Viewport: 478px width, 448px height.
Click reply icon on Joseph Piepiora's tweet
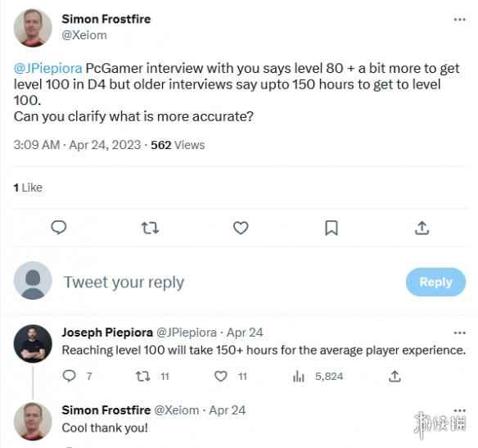tap(69, 376)
